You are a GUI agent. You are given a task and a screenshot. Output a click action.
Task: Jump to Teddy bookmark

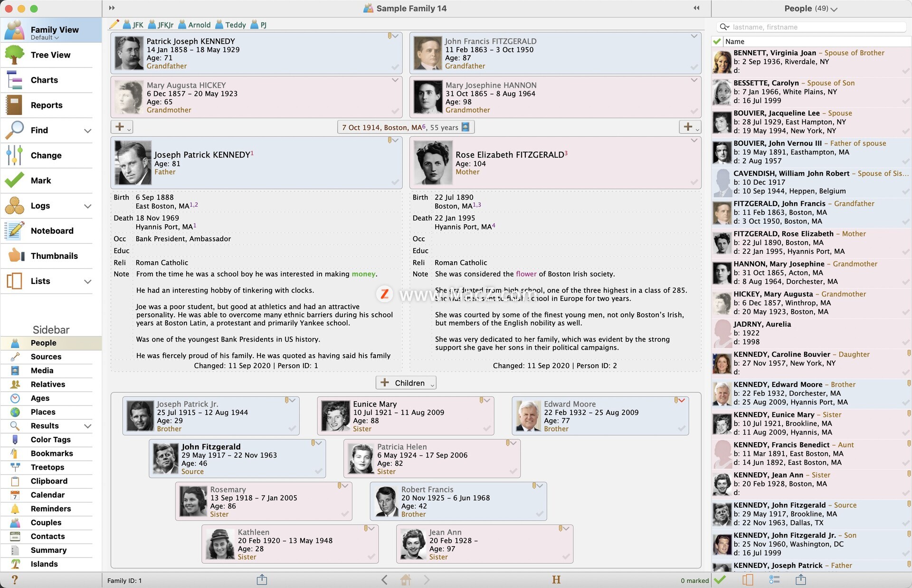(231, 25)
